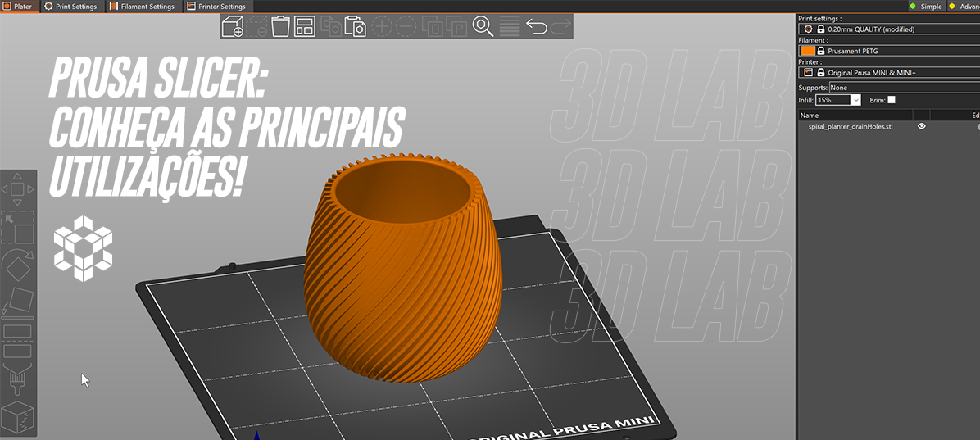980x440 pixels.
Task: Click the Paste from clipboard icon
Action: [x=356, y=26]
